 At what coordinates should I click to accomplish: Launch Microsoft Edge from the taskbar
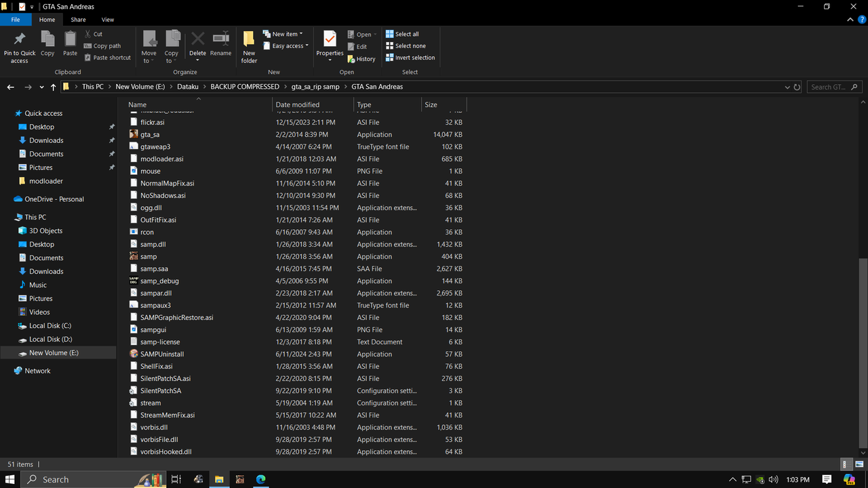[260, 479]
